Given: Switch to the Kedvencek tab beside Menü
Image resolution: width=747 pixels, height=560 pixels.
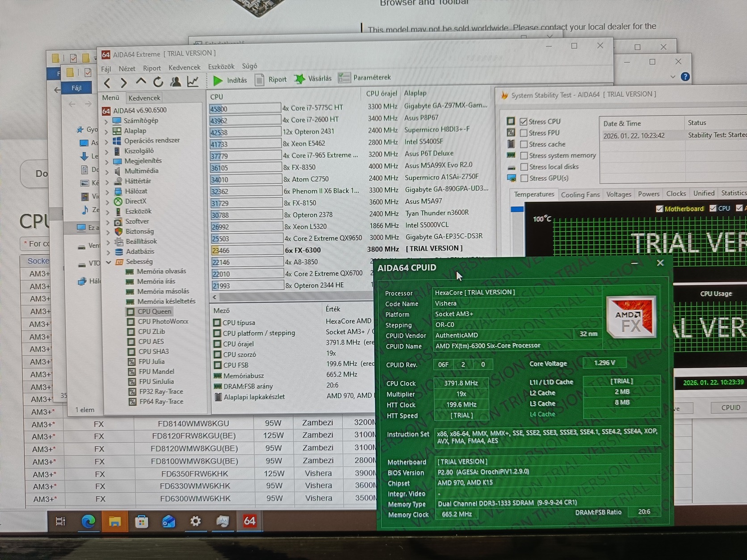Looking at the screenshot, I should 144,98.
